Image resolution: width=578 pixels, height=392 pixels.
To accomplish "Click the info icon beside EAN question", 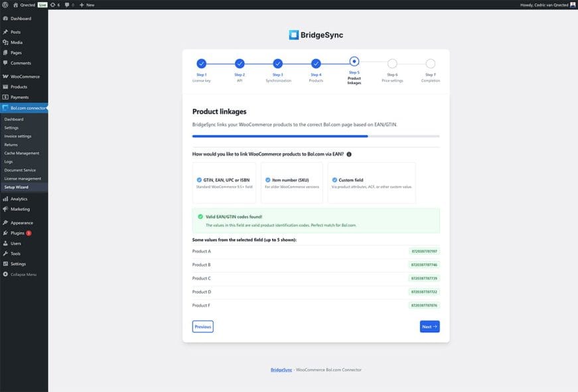I will click(349, 154).
